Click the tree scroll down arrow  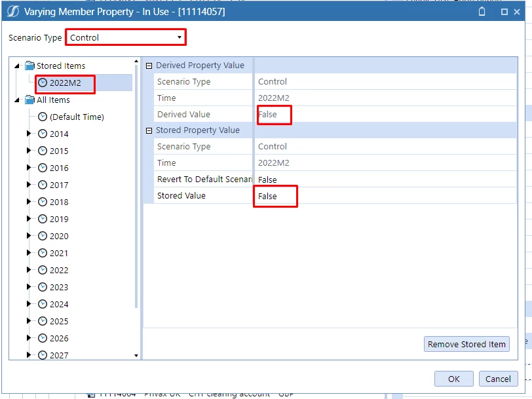[136, 356]
